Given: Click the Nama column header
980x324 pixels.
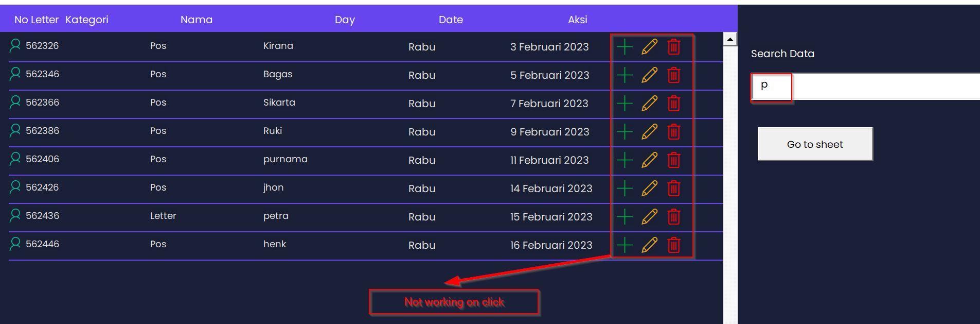Looking at the screenshot, I should click(196, 20).
